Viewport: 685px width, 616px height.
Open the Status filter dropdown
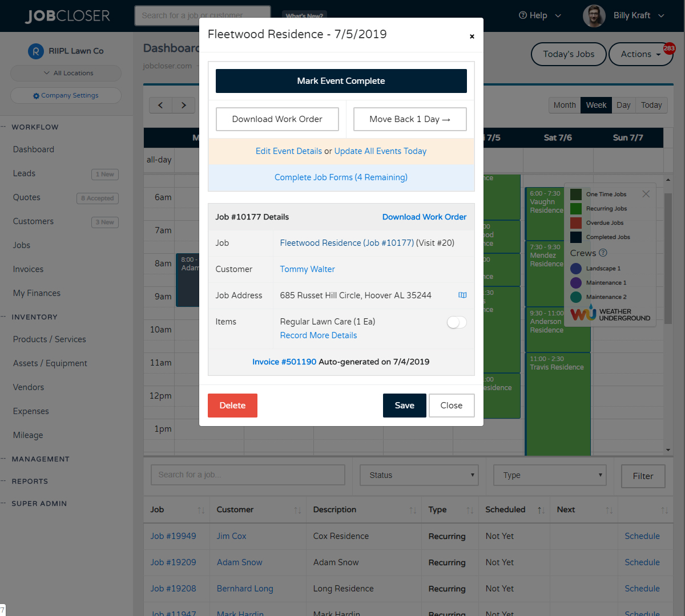point(419,475)
